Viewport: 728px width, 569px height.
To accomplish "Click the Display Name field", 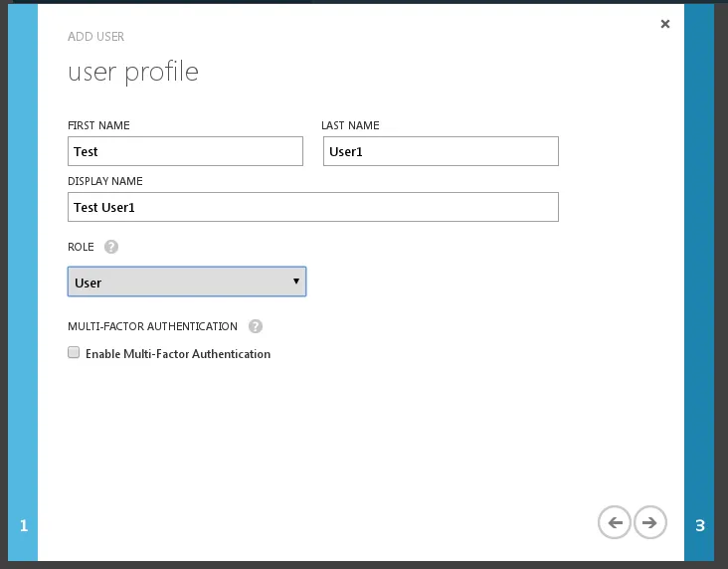I will (x=313, y=207).
